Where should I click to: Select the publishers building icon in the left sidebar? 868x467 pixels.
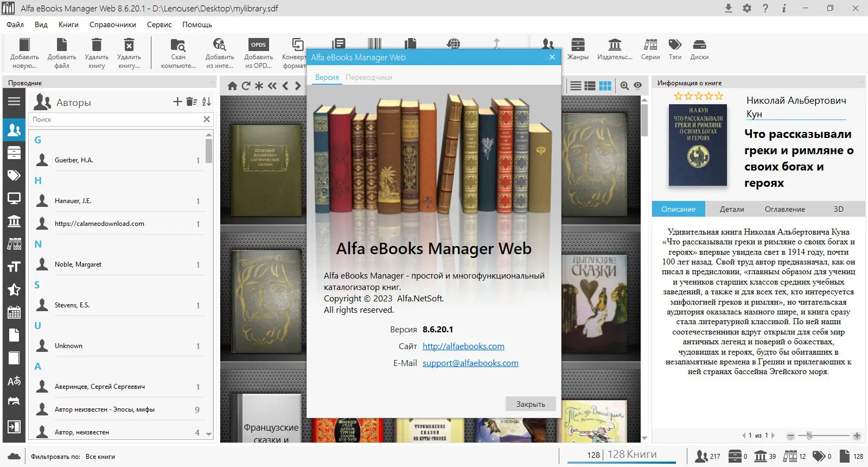click(14, 221)
